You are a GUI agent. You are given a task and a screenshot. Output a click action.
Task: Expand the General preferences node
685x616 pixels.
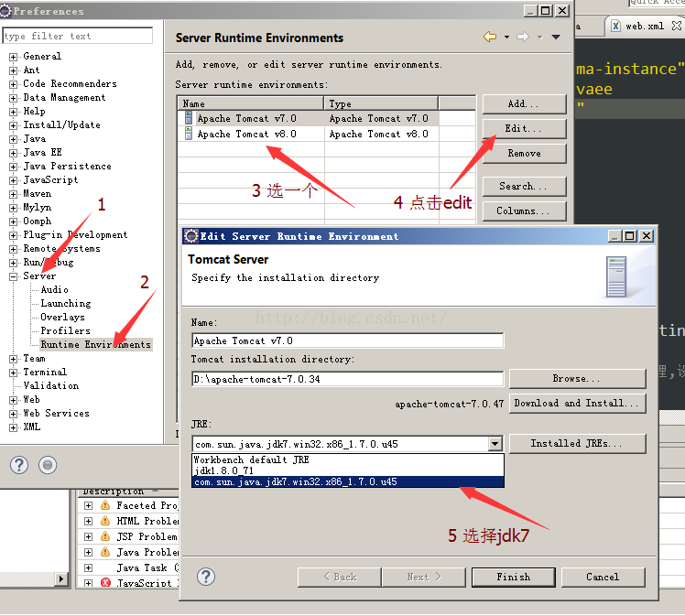click(14, 57)
